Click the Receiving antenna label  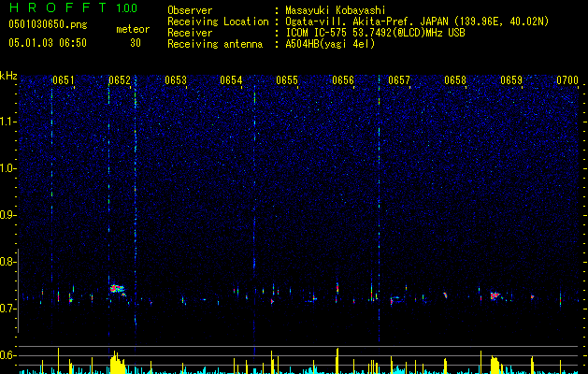(x=215, y=44)
